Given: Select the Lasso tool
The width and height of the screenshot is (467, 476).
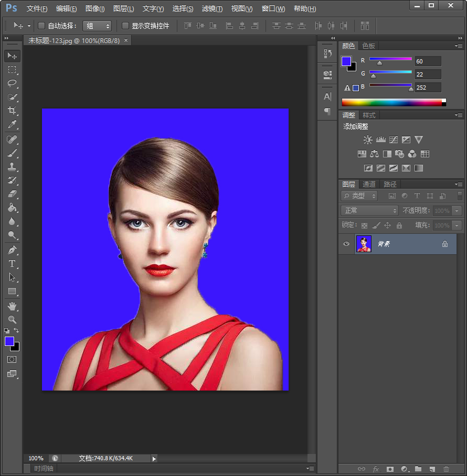Looking at the screenshot, I should [12, 83].
